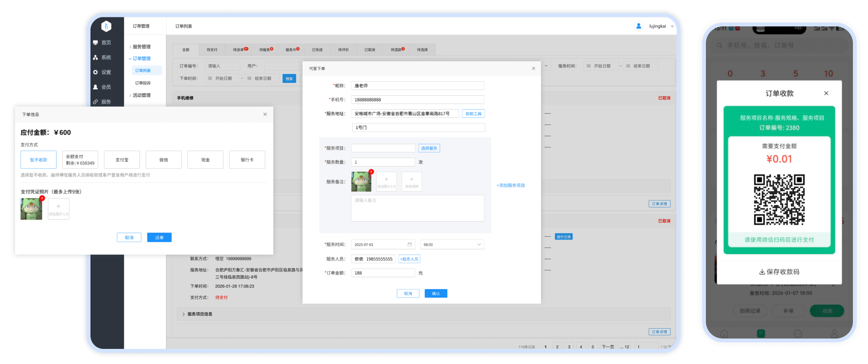Click the payment QR code image

[779, 199]
